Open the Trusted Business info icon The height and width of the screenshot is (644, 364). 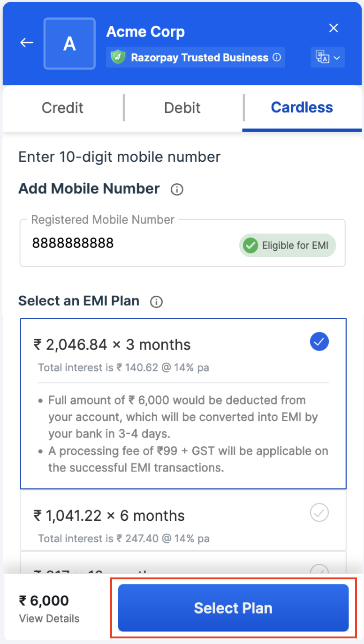coord(277,58)
